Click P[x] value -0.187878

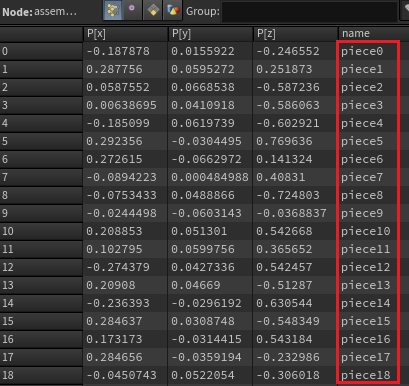118,51
